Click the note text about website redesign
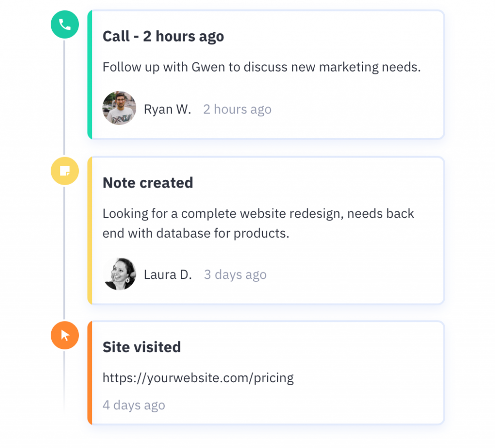 coord(258,223)
